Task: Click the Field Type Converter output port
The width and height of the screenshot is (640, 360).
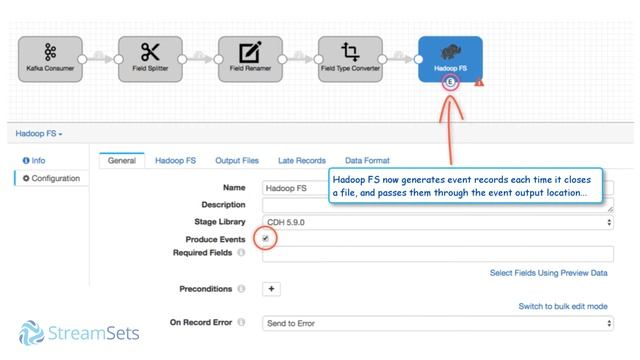Action: tap(382, 59)
